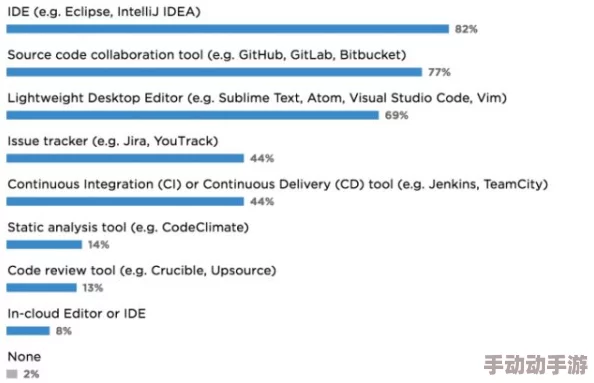Click the issue tracker 44% bar
This screenshot has width=594, height=383.
tap(125, 158)
